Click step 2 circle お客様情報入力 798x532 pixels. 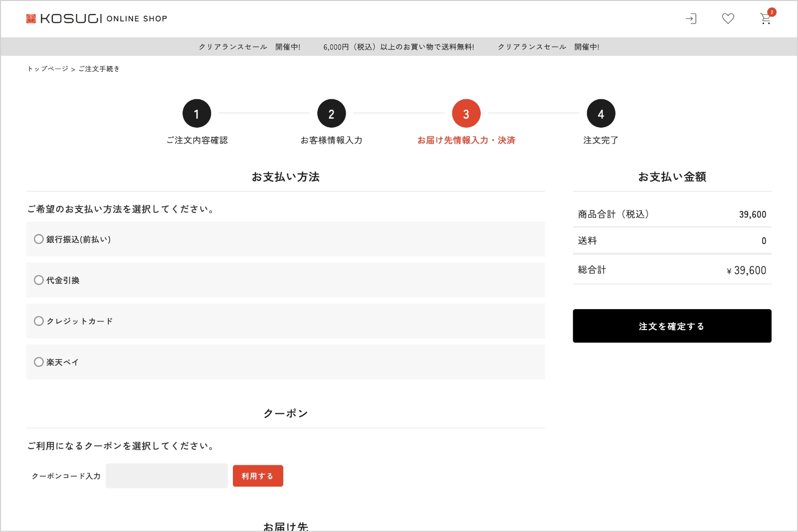332,114
